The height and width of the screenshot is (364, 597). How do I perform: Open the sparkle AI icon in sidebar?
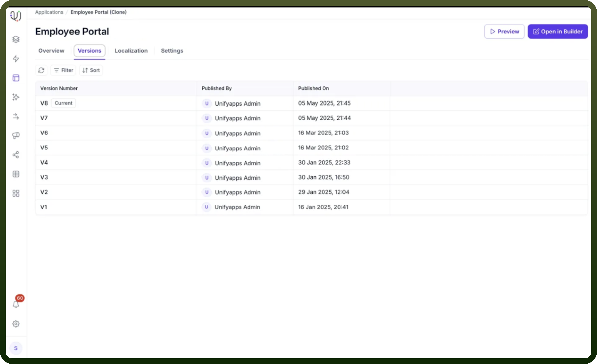coord(16,97)
